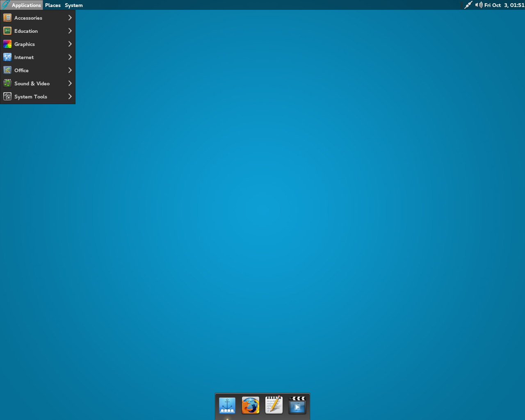
Task: Close the Applications menu via its label
Action: click(26, 5)
